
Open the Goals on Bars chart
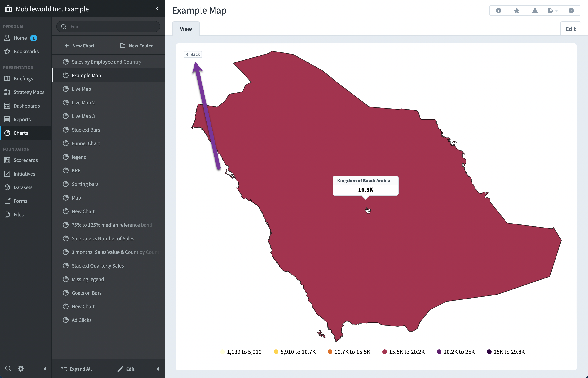[108, 293]
